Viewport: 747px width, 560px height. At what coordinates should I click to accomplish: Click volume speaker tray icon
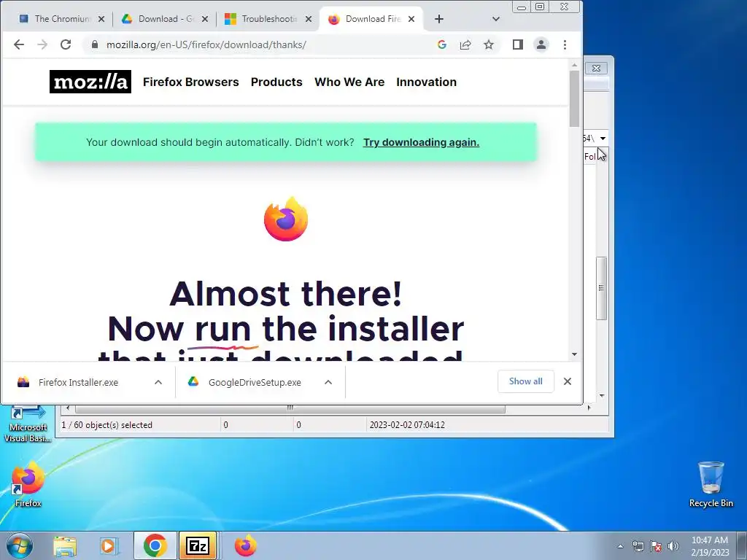[673, 546]
